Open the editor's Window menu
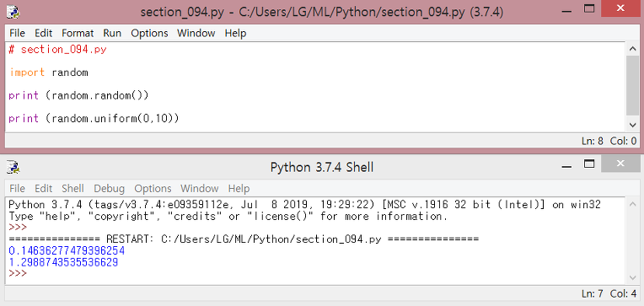Screen dimensions: 644x306 [x=196, y=33]
